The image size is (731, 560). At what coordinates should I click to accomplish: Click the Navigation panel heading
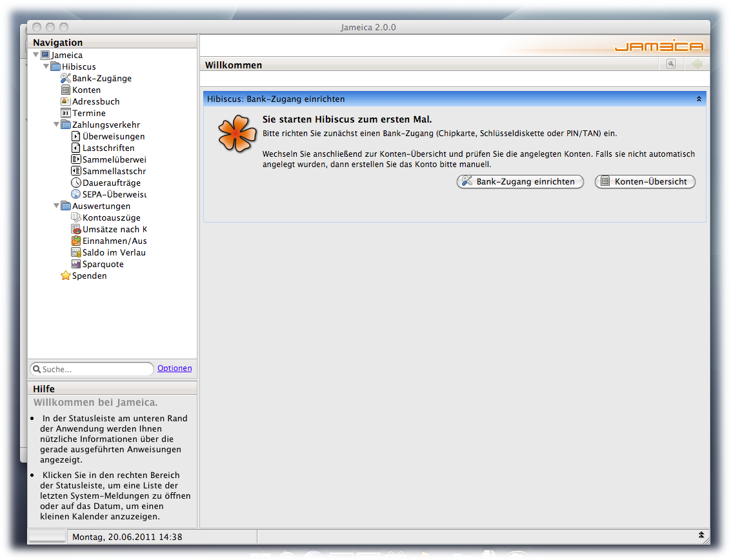58,43
